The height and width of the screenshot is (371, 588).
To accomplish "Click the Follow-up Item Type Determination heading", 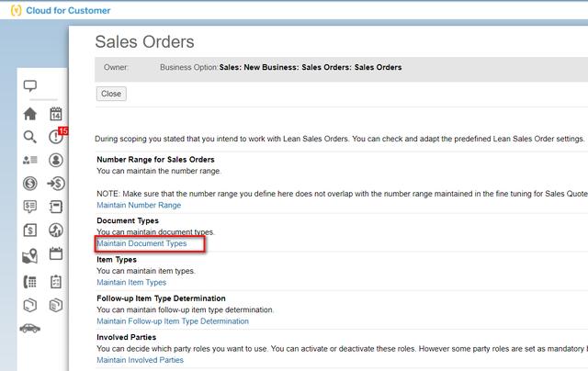I will (162, 298).
